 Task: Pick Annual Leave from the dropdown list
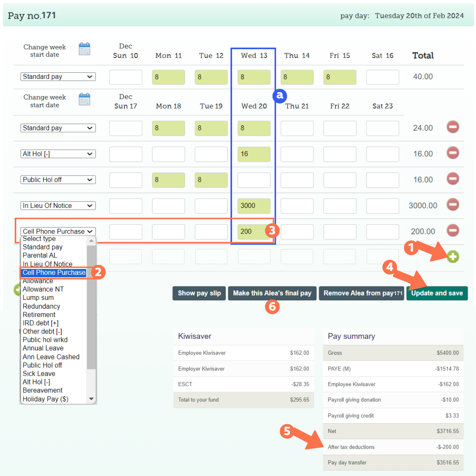tap(43, 348)
